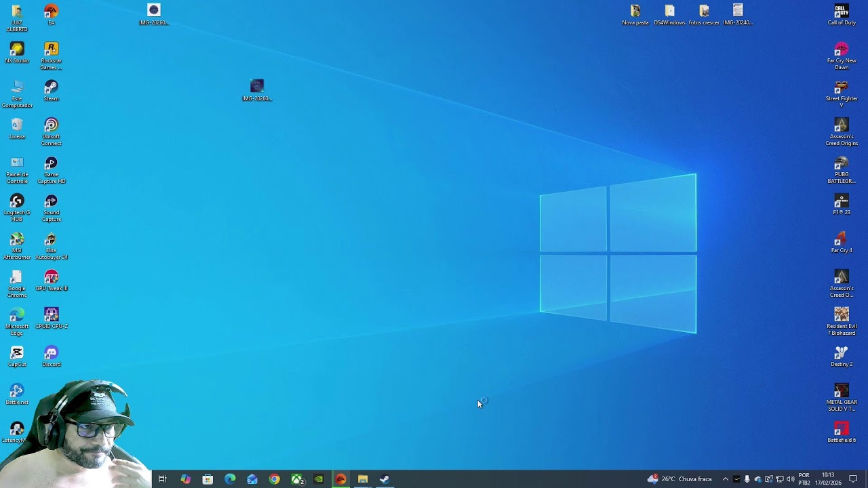Open the notification center
This screenshot has width=868, height=488.
(854, 479)
